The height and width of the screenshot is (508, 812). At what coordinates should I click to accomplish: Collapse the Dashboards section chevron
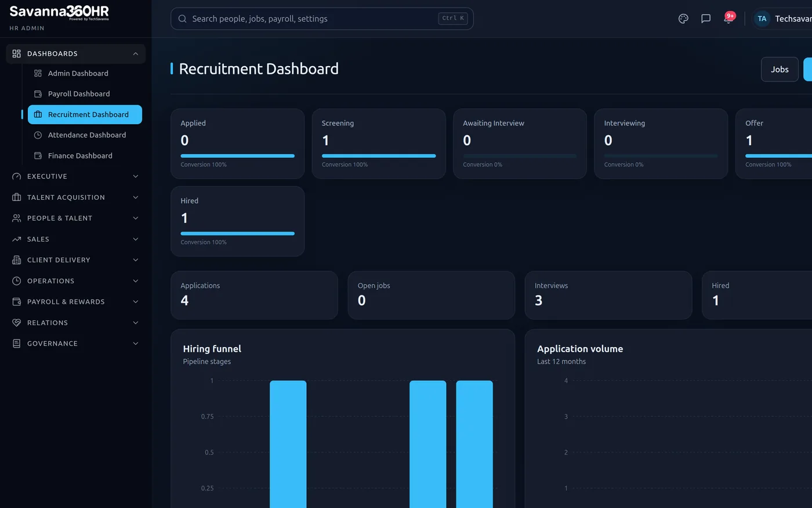135,53
